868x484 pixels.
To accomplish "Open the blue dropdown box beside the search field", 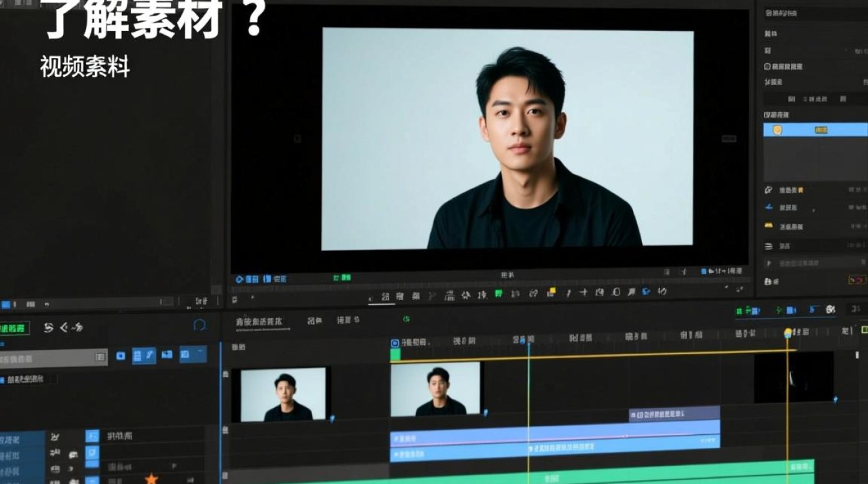I will [x=193, y=354].
